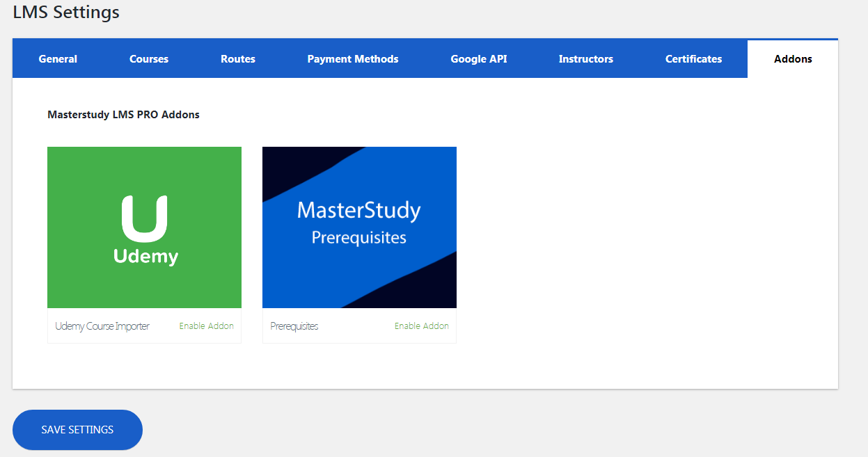
Task: Click the Save Settings button
Action: tap(77, 430)
